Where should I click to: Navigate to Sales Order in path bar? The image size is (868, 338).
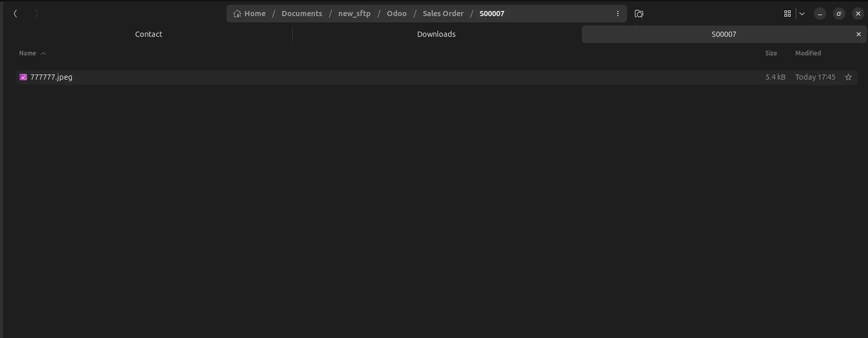pyautogui.click(x=443, y=13)
